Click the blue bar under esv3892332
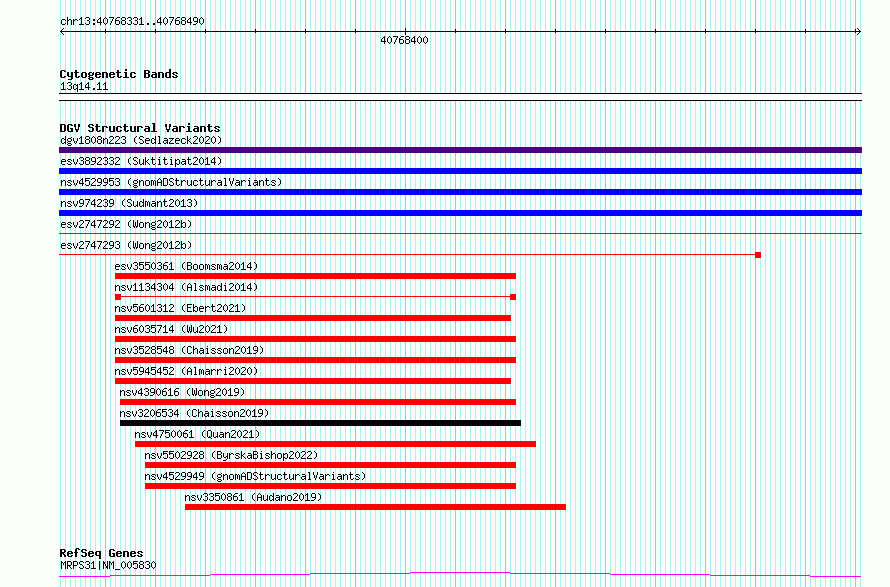 click(x=460, y=171)
